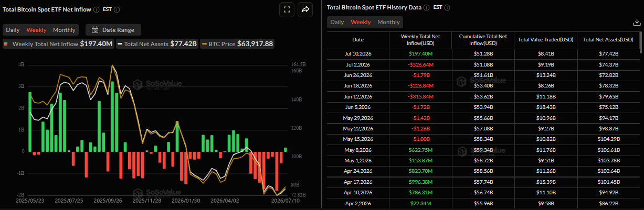
Task: Click calendar icon in Date Range button
Action: pos(94,30)
